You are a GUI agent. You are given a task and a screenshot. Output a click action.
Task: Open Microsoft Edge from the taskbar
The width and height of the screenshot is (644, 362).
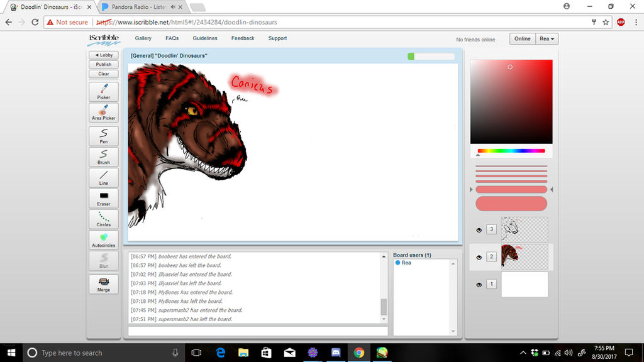[220, 353]
